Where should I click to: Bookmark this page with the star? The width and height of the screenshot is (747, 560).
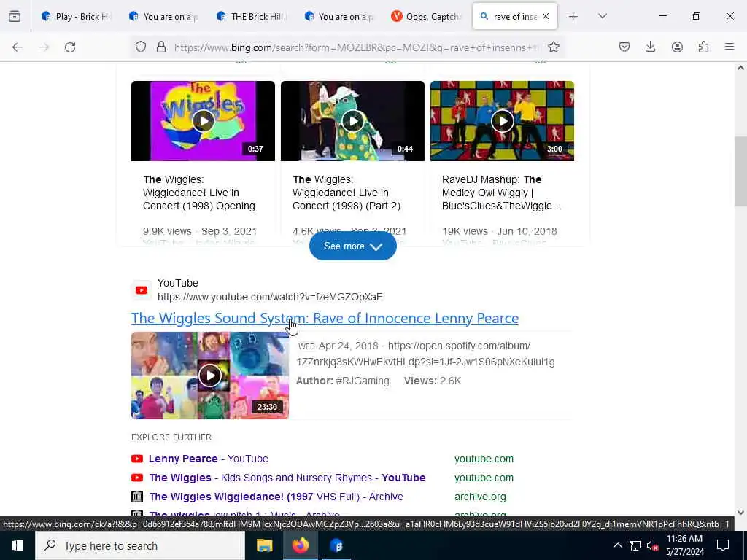point(554,47)
